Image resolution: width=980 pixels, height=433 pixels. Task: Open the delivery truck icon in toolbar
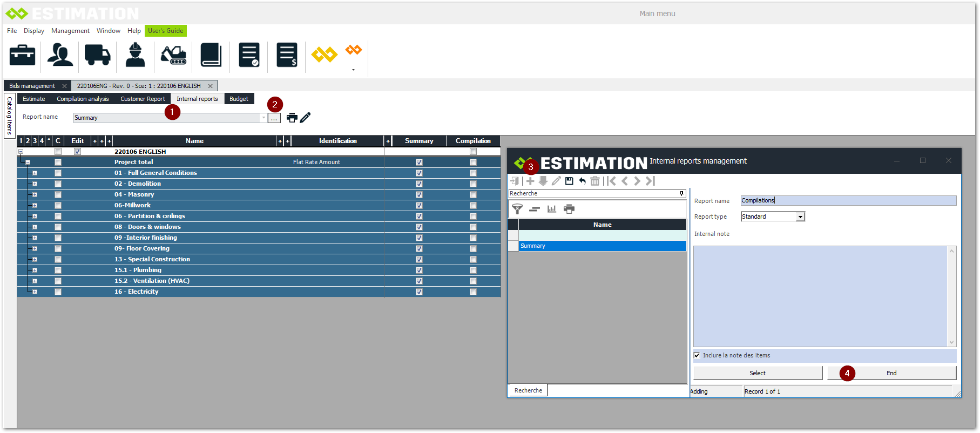pos(97,55)
